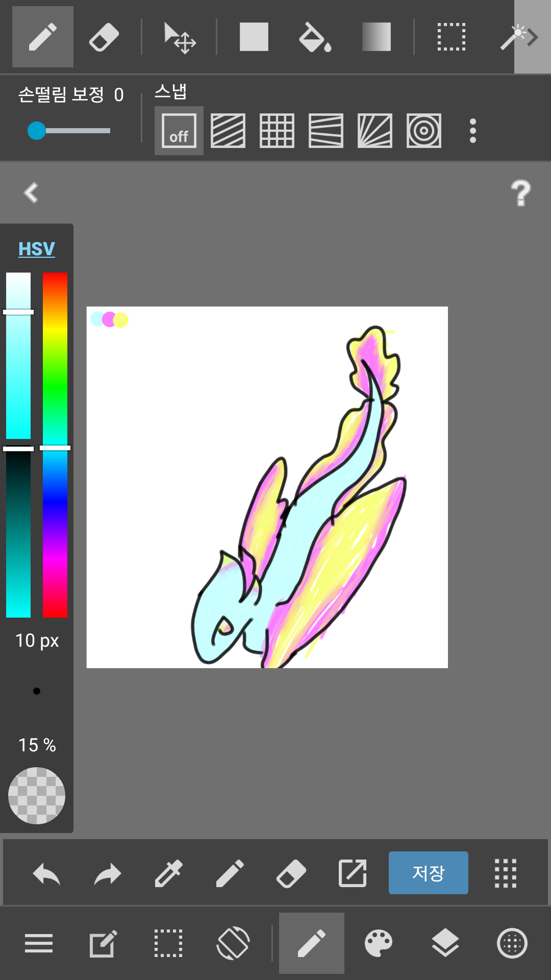Turn snap off
The width and height of the screenshot is (551, 980).
click(x=179, y=131)
